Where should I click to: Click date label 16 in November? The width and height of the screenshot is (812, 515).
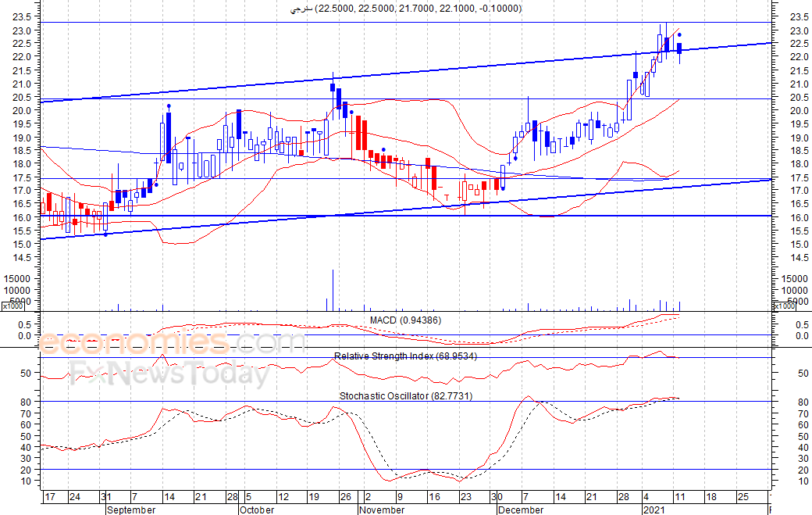[434, 497]
